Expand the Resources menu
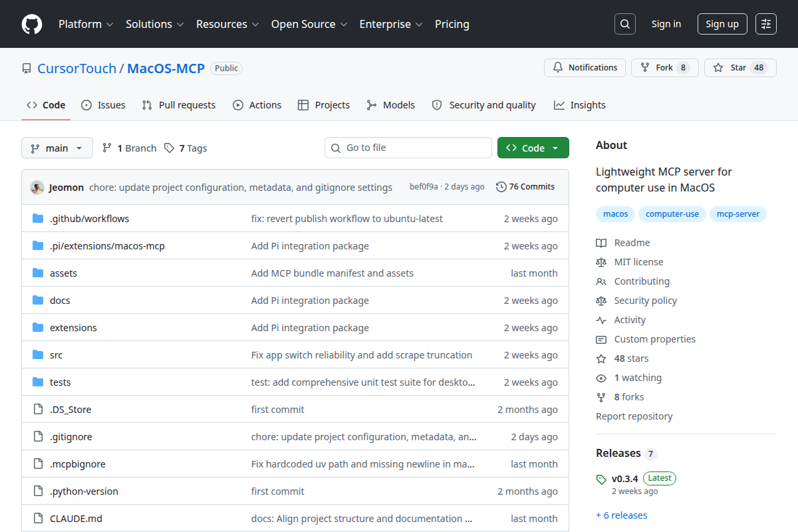798x532 pixels. (227, 24)
